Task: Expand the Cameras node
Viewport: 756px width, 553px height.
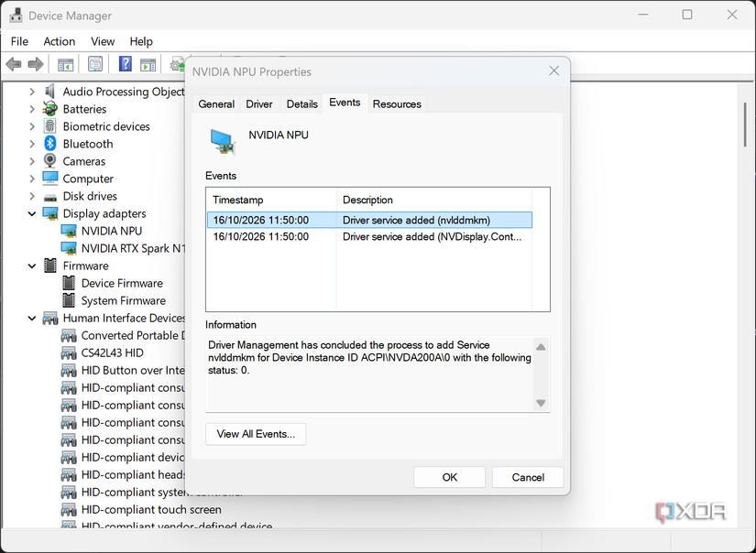Action: (32, 161)
